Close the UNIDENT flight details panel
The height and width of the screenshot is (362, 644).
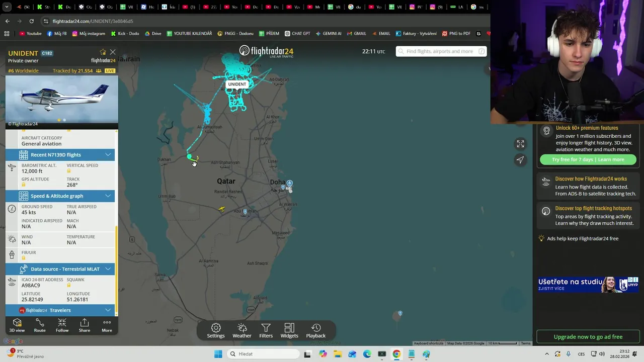pyautogui.click(x=113, y=52)
